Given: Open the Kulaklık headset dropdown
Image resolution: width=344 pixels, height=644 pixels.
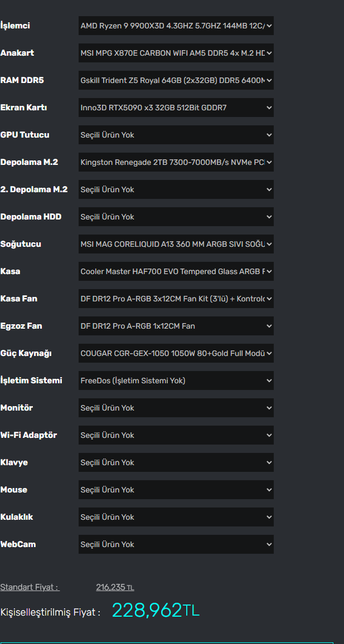Looking at the screenshot, I should 176,517.
